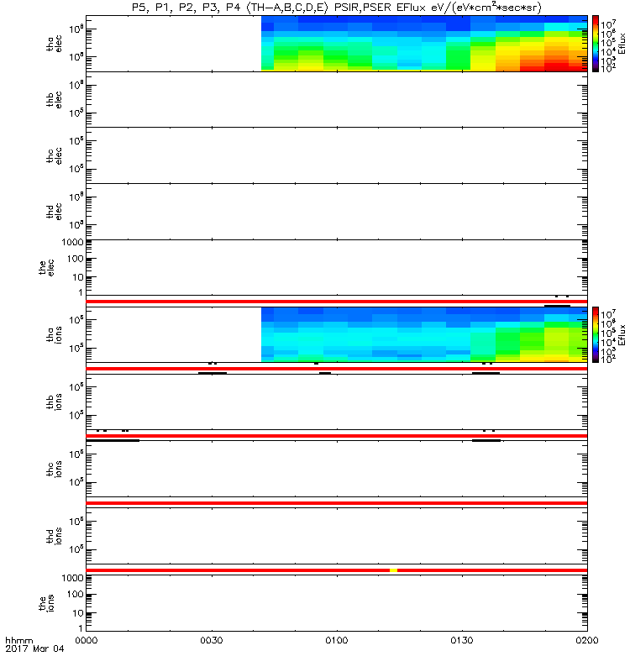
Task: Select the 'thb ions' panel label
Action: pyautogui.click(x=55, y=402)
